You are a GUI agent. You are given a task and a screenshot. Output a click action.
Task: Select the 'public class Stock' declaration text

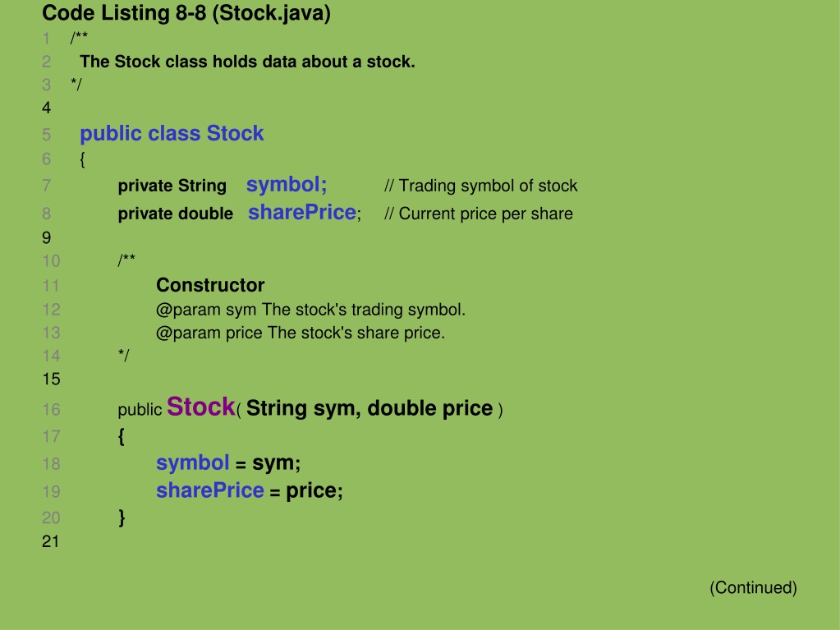click(172, 133)
